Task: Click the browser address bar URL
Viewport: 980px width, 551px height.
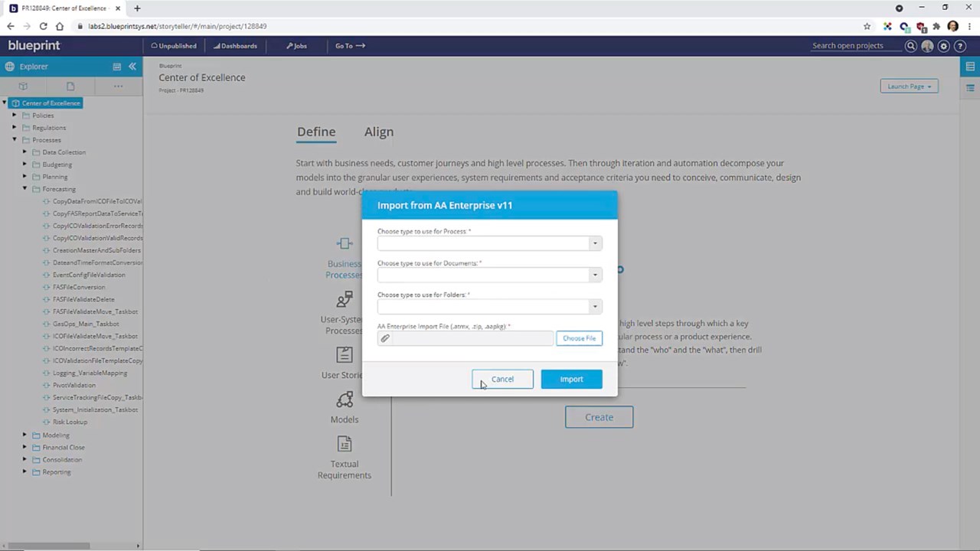Action: pos(177,26)
